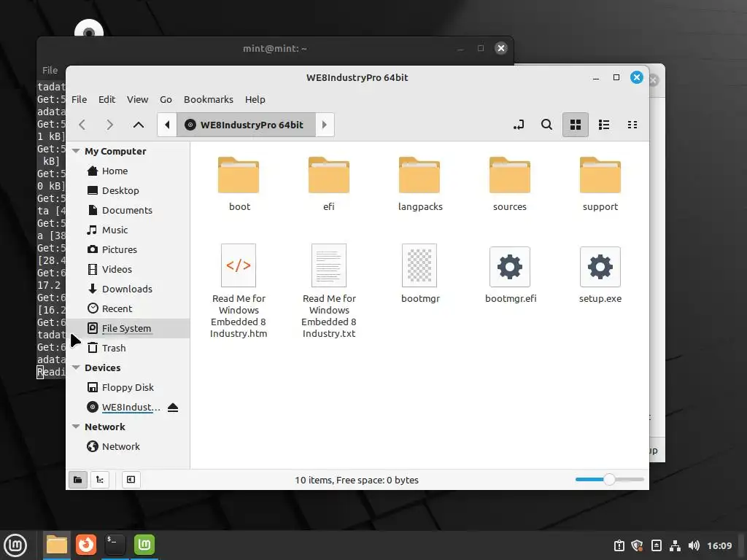Switch to icon grid view

[x=575, y=125]
